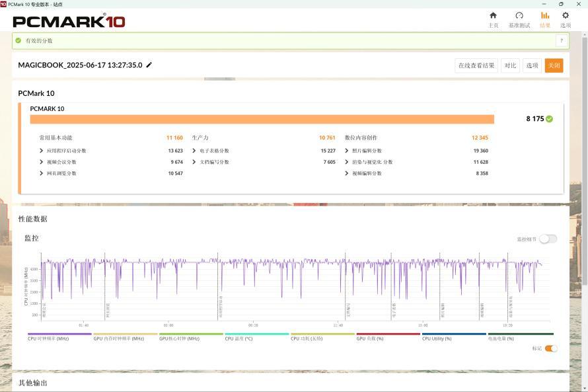Click 生产力 score 10 761
This screenshot has height=392, width=588.
pyautogui.click(x=327, y=137)
